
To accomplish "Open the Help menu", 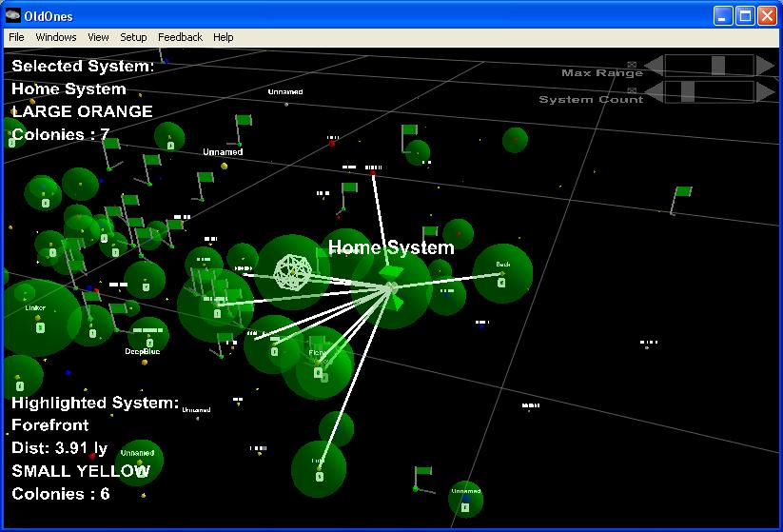I will 224,37.
